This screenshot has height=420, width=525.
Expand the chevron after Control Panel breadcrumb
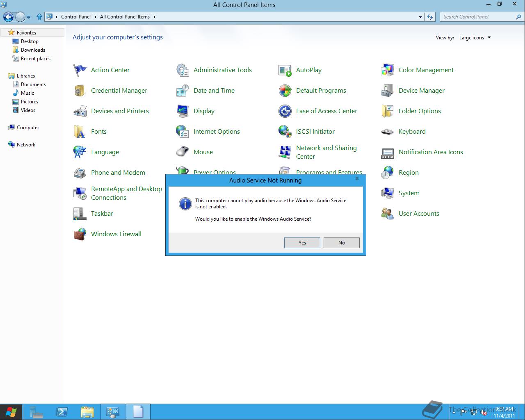click(95, 17)
